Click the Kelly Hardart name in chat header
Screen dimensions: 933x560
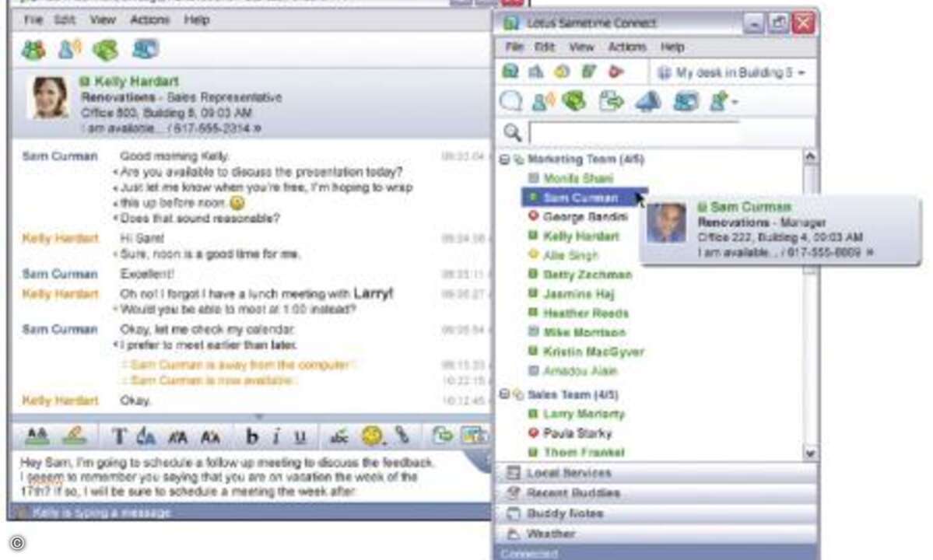tap(136, 82)
